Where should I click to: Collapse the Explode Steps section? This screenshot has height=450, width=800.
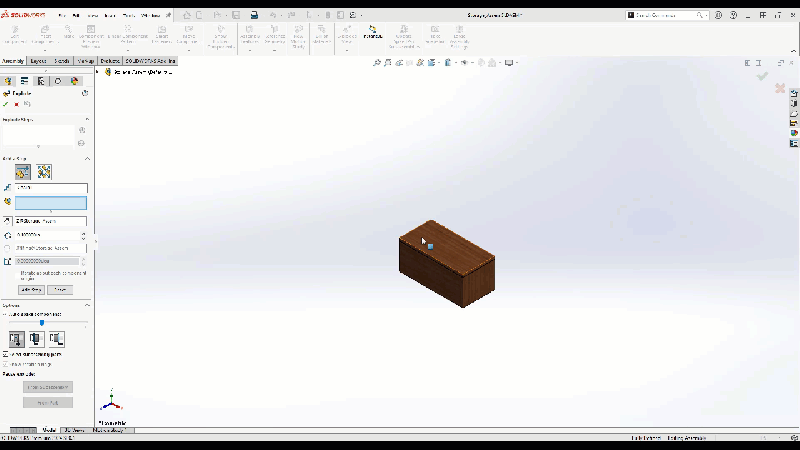pos(87,119)
